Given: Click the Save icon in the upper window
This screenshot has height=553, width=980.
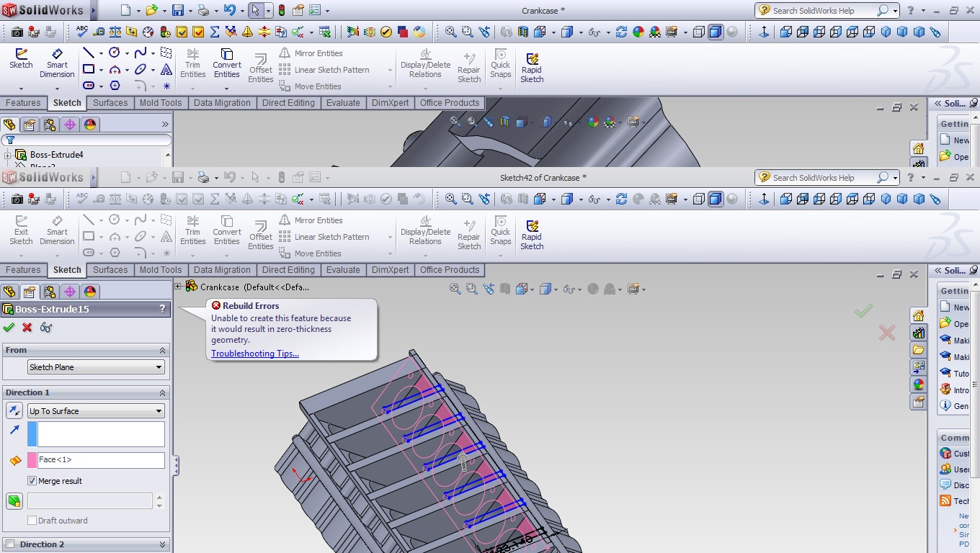Looking at the screenshot, I should pos(179,11).
